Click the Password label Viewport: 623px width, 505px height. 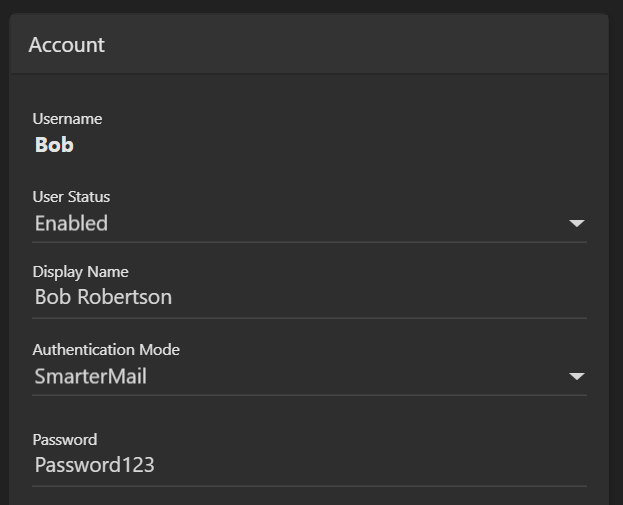(64, 440)
